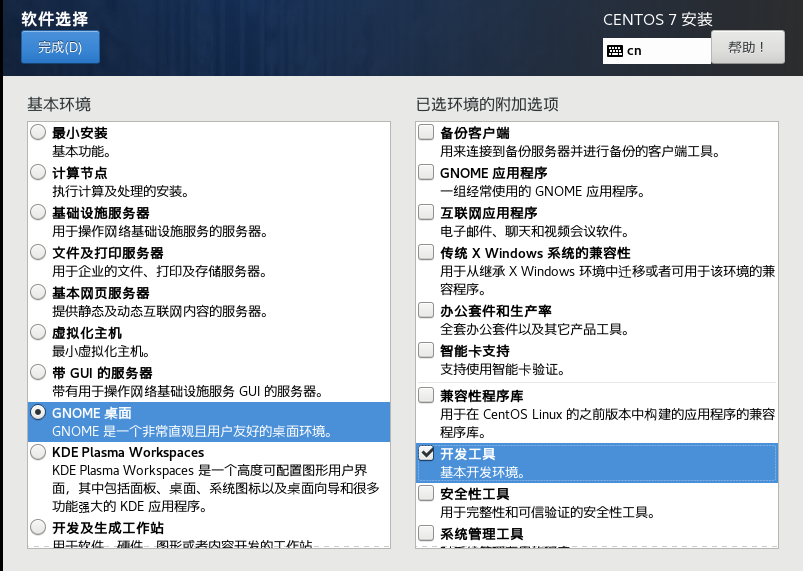The height and width of the screenshot is (571, 803).
Task: Select 开发及生成工作站 radio button
Action: click(38, 527)
